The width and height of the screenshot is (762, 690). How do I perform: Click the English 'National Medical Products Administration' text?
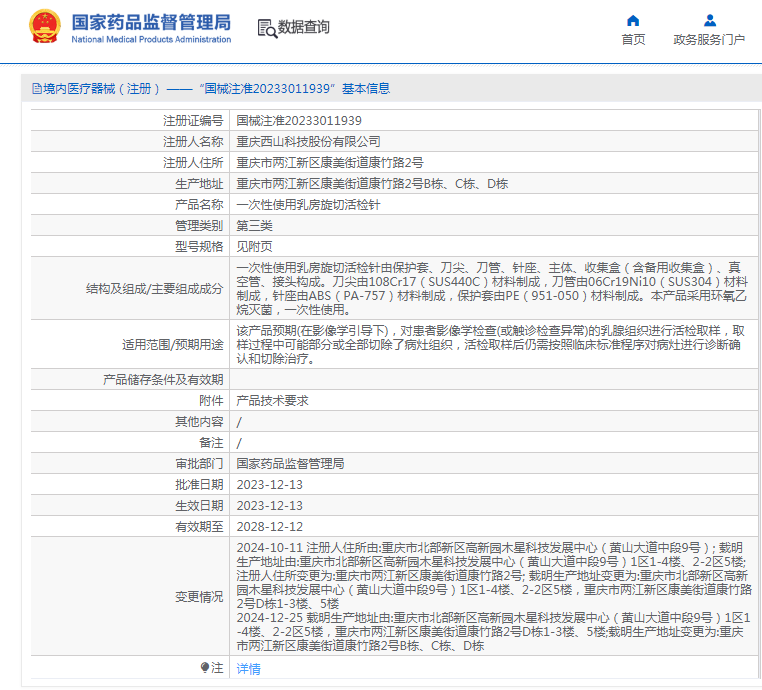point(151,39)
